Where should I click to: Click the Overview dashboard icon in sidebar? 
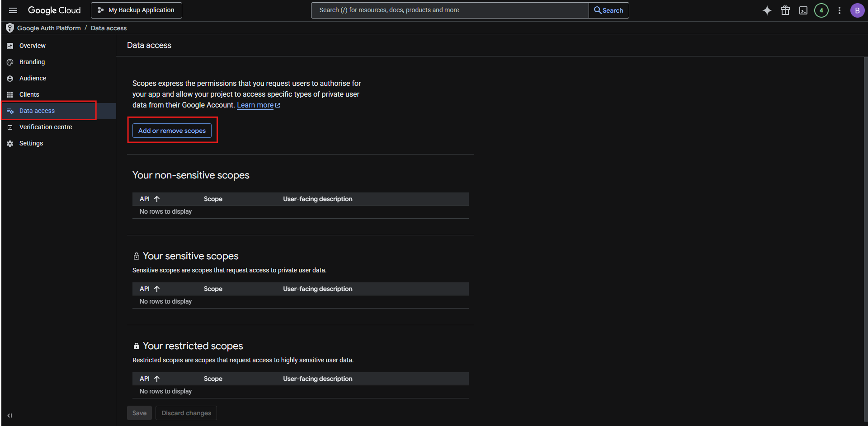(x=10, y=46)
